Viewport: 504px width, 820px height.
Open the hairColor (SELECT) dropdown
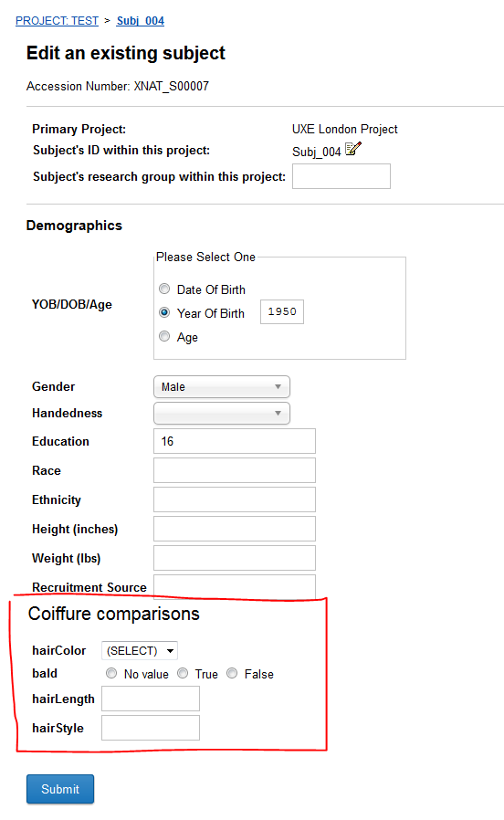point(140,650)
